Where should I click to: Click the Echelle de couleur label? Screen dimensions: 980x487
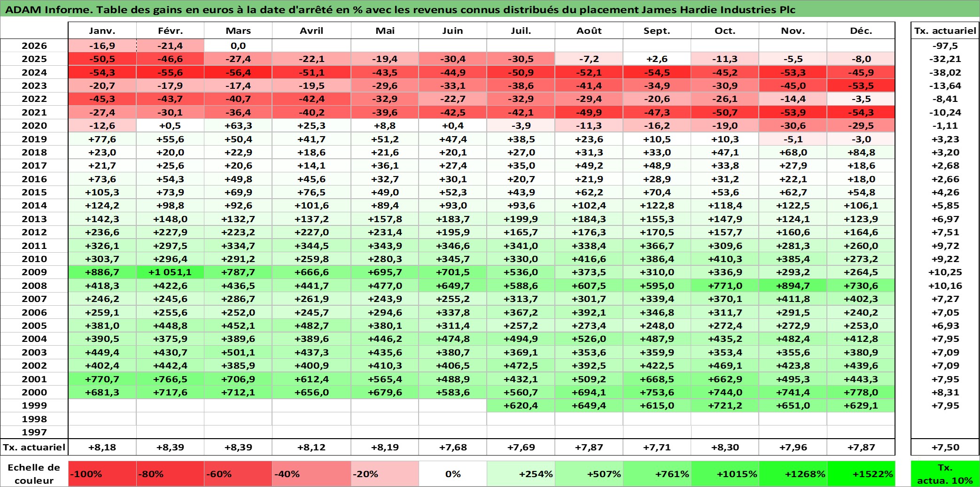coord(34,474)
